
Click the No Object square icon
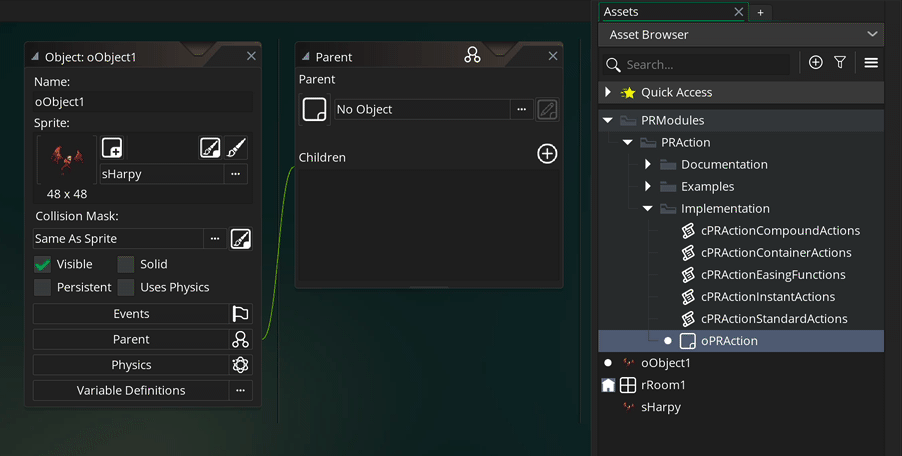pos(315,109)
